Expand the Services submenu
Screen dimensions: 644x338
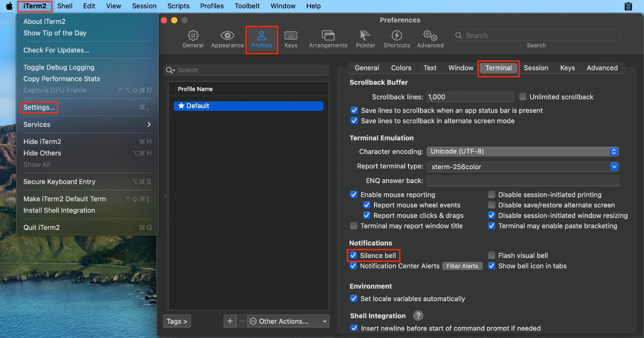[x=87, y=125]
